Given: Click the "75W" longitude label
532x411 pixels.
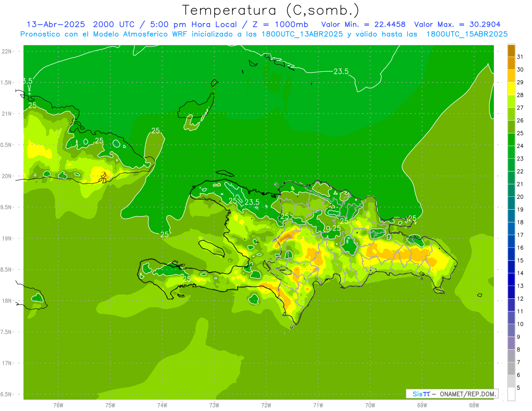Looking at the screenshot, I should (110, 405).
